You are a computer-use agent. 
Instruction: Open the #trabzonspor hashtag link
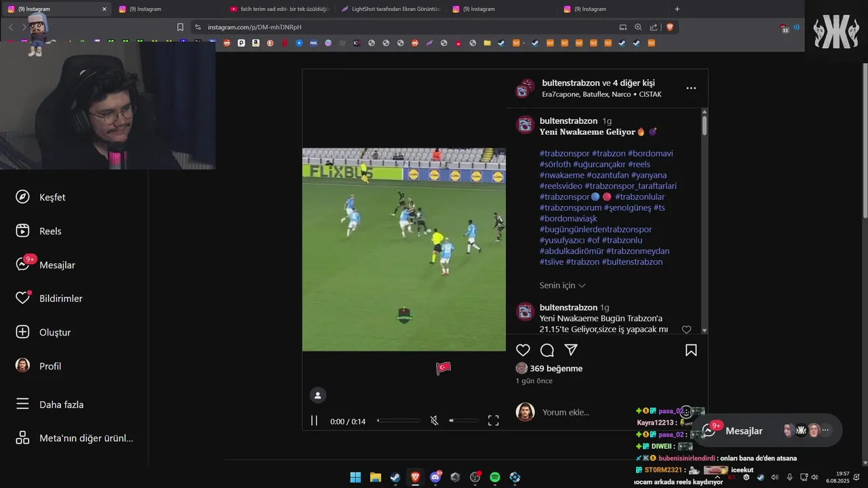click(x=565, y=153)
